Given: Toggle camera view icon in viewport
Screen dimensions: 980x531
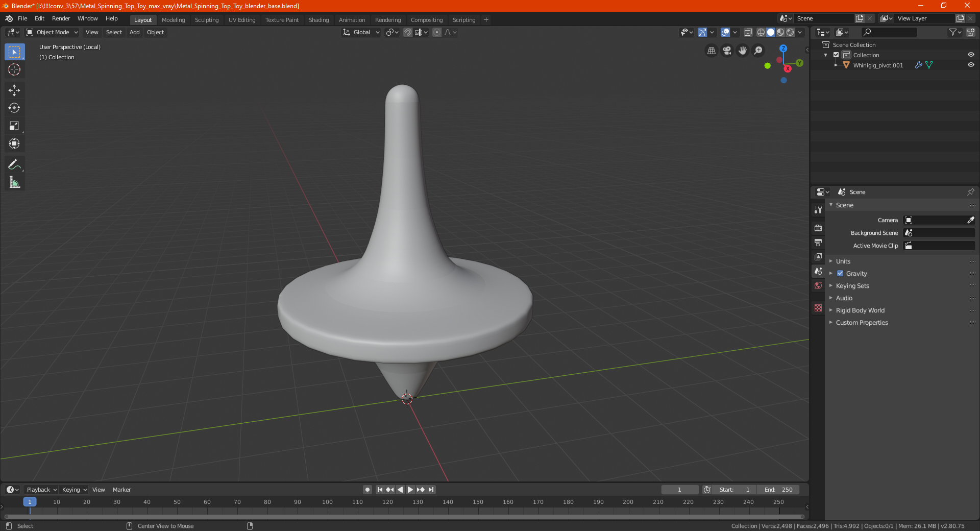Looking at the screenshot, I should (x=727, y=51).
